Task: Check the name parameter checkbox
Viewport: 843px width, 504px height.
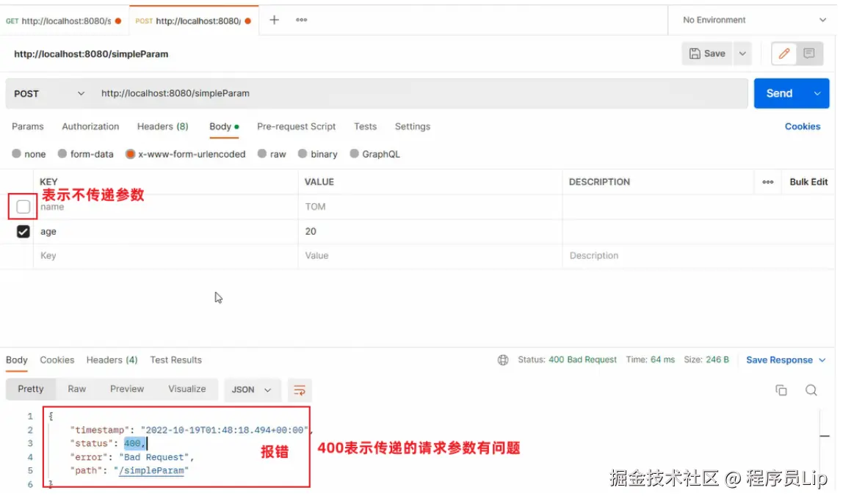Action: (23, 207)
